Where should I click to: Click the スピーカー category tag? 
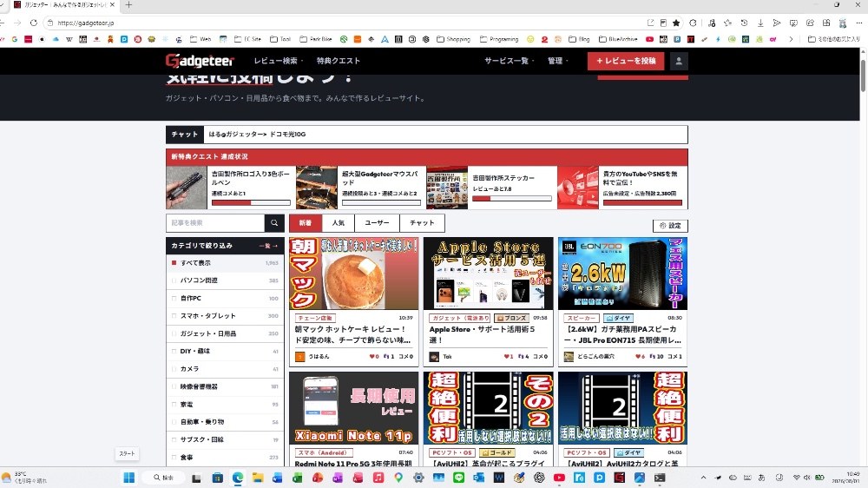point(582,319)
